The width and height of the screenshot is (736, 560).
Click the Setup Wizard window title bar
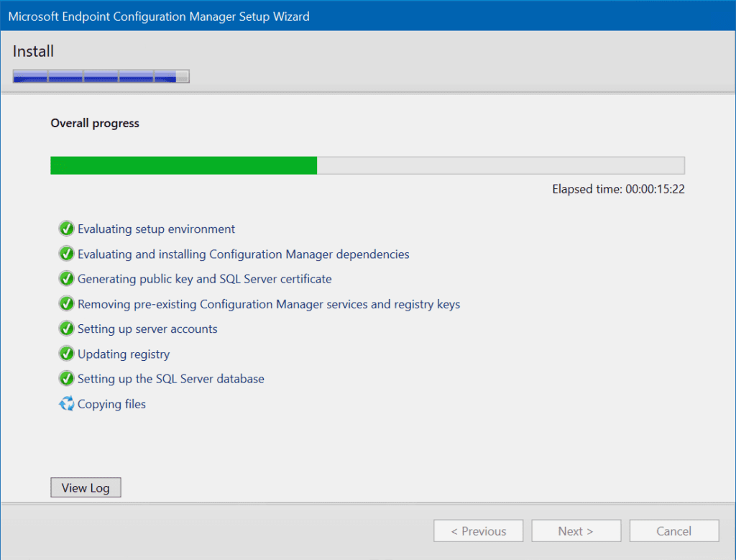tap(368, 16)
